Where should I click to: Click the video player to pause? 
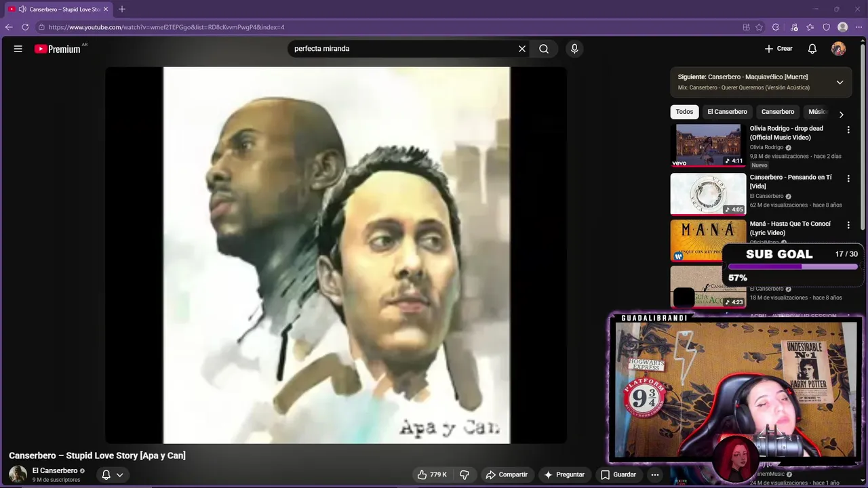click(336, 255)
